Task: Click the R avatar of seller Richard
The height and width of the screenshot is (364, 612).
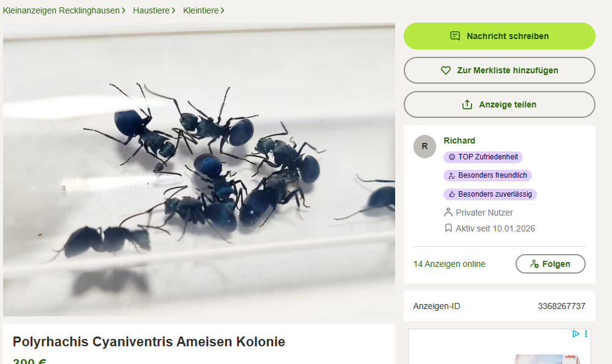Action: [x=424, y=147]
